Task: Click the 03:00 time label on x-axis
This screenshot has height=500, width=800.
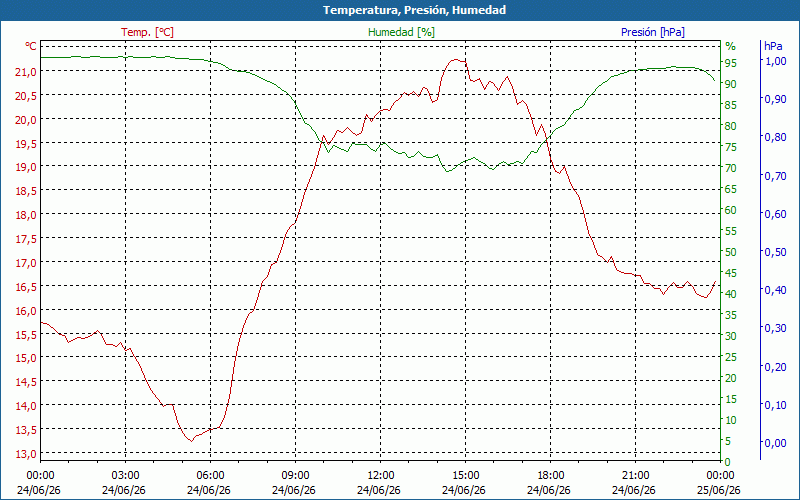Action: tap(125, 476)
